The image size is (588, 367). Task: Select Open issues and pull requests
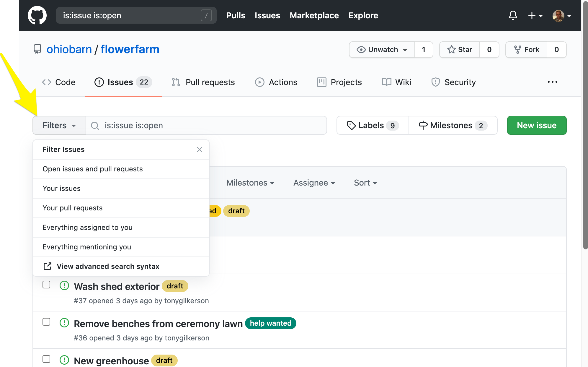point(121,169)
